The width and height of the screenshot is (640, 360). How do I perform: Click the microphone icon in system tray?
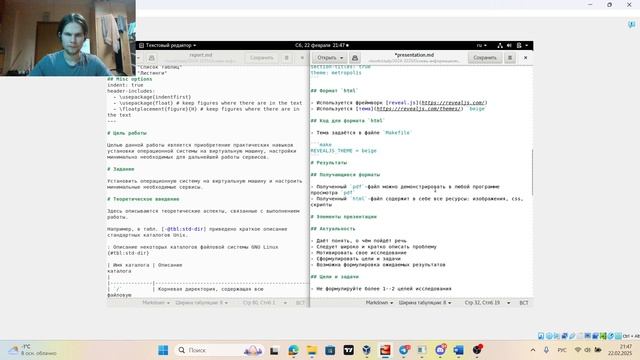[546, 350]
